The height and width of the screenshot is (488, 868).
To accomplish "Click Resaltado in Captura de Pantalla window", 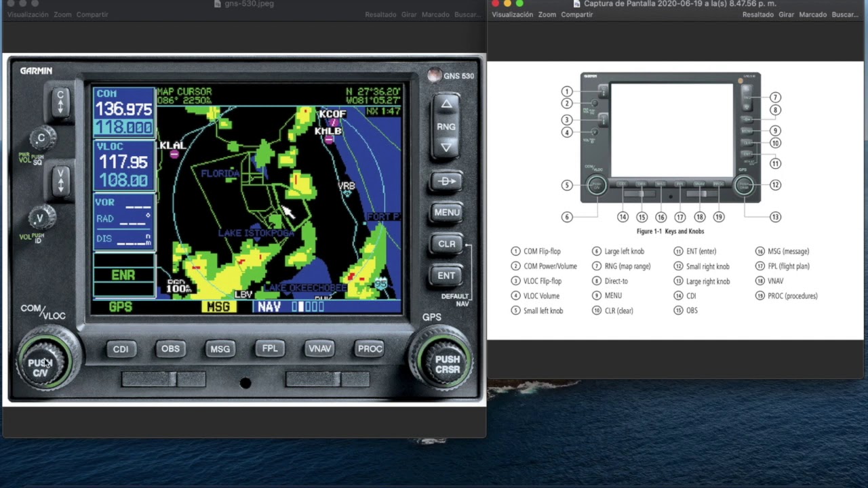I will point(758,14).
